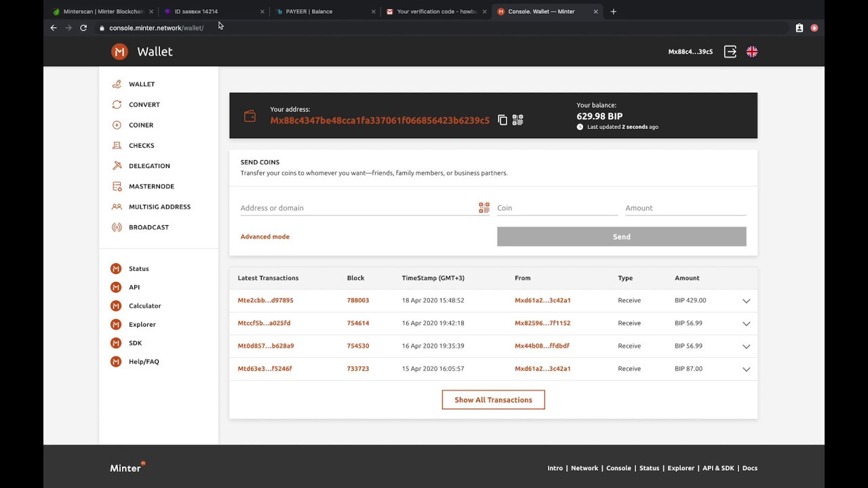Open block 788003 link
The image size is (868, 488).
coord(358,300)
